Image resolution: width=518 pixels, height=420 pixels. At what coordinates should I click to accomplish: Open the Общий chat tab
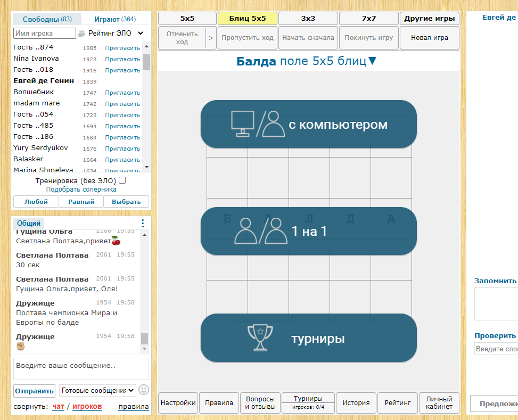coord(29,224)
